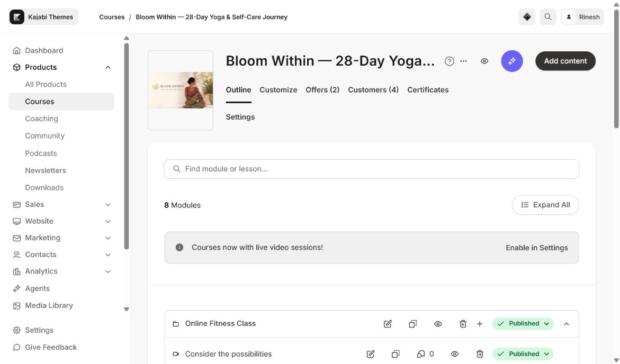Collapse the Products section chevron
This screenshot has width=620, height=364.
108,68
